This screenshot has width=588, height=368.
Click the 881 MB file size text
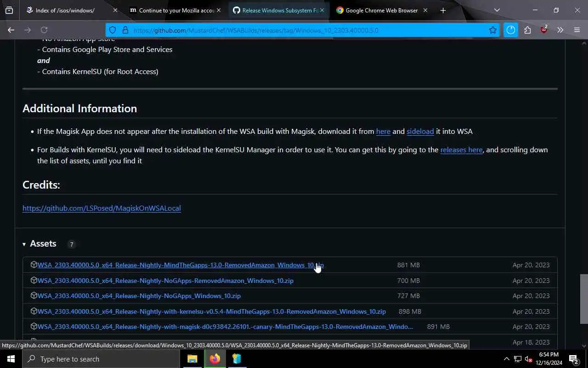(x=408, y=265)
